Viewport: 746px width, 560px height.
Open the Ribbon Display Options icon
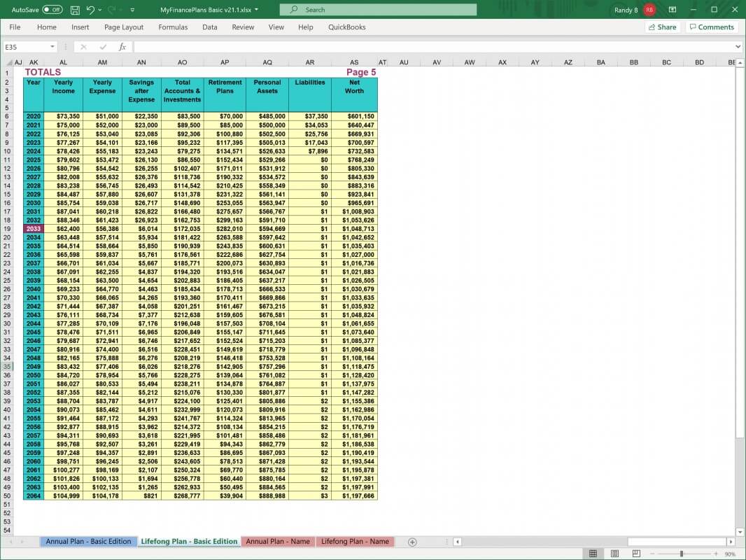[x=673, y=10]
